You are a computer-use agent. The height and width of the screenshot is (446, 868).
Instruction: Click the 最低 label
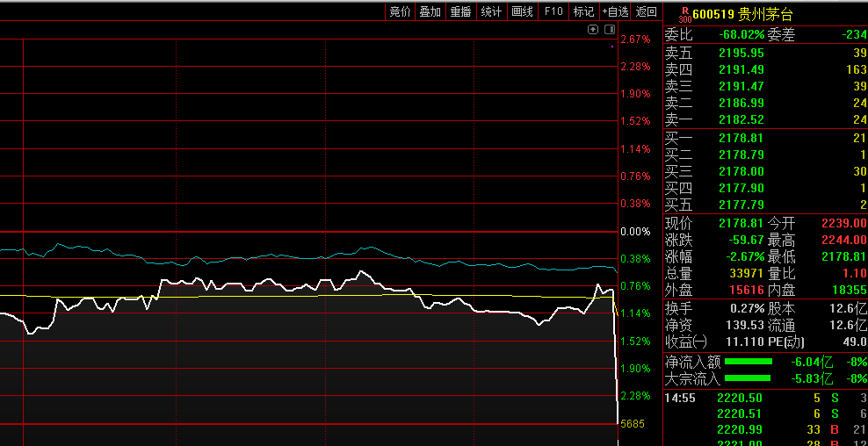pos(781,256)
